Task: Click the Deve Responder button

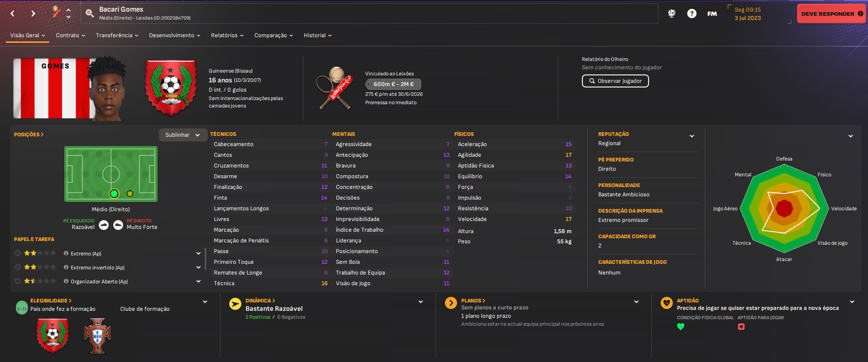Action: (x=832, y=13)
